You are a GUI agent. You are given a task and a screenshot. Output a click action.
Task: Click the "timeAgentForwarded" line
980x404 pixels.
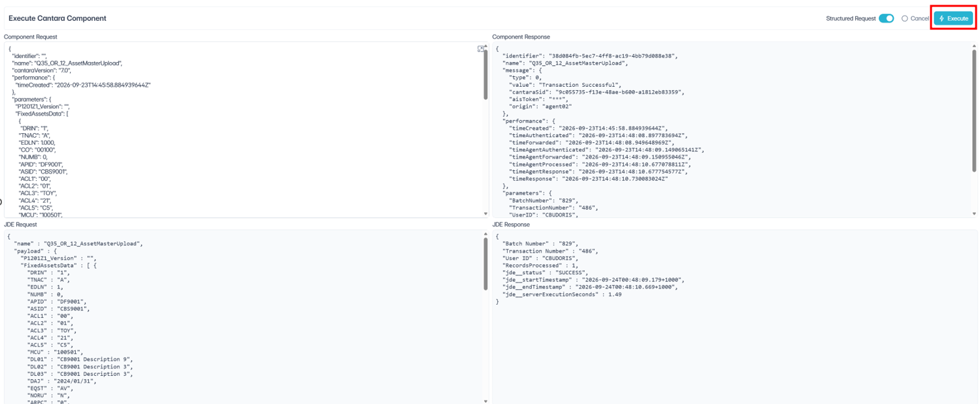click(600, 157)
